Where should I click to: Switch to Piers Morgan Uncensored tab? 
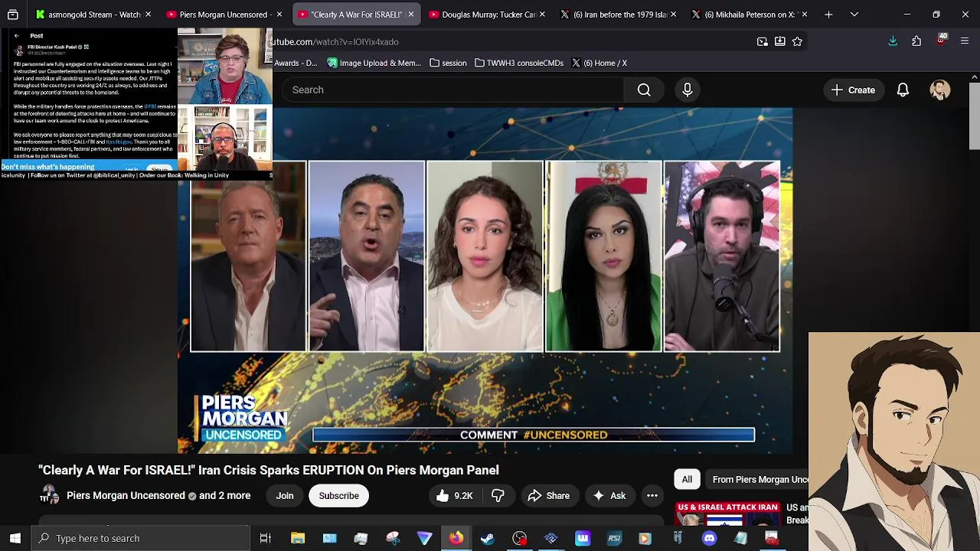coord(225,15)
